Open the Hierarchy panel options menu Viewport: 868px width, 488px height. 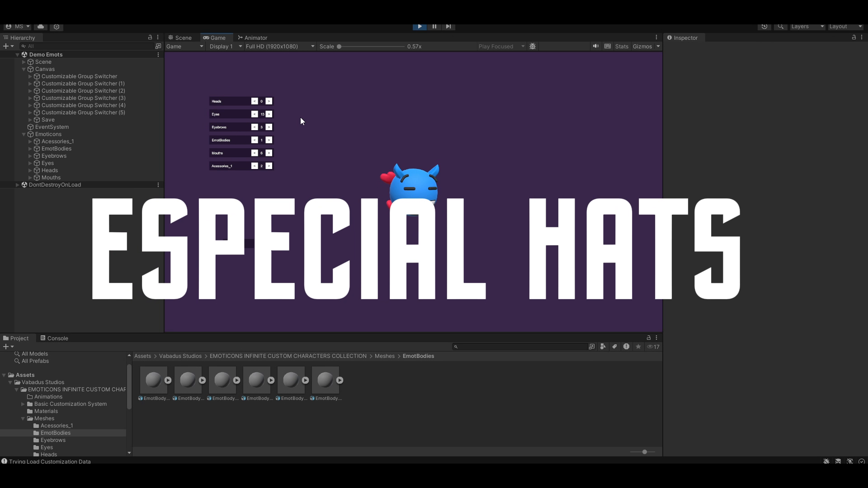tap(158, 37)
